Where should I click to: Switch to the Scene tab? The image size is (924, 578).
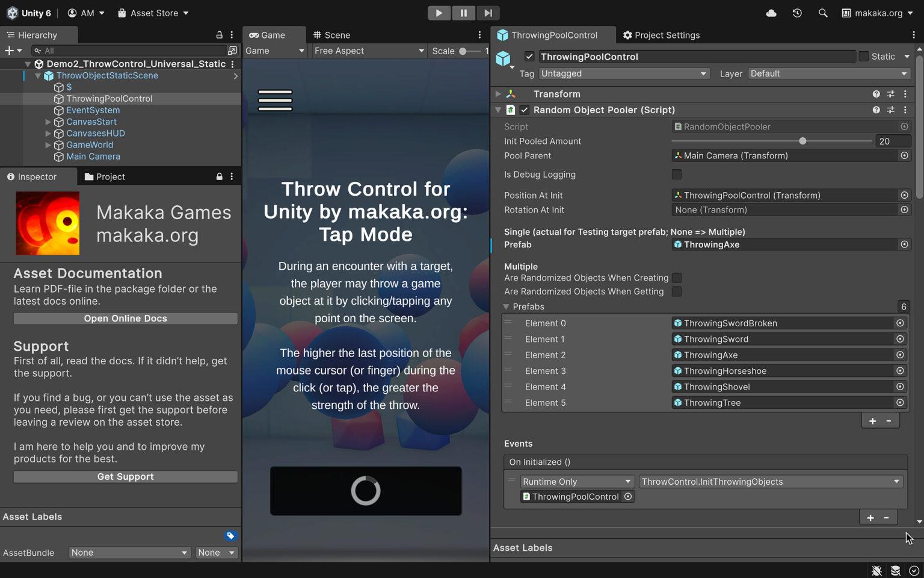coord(331,35)
